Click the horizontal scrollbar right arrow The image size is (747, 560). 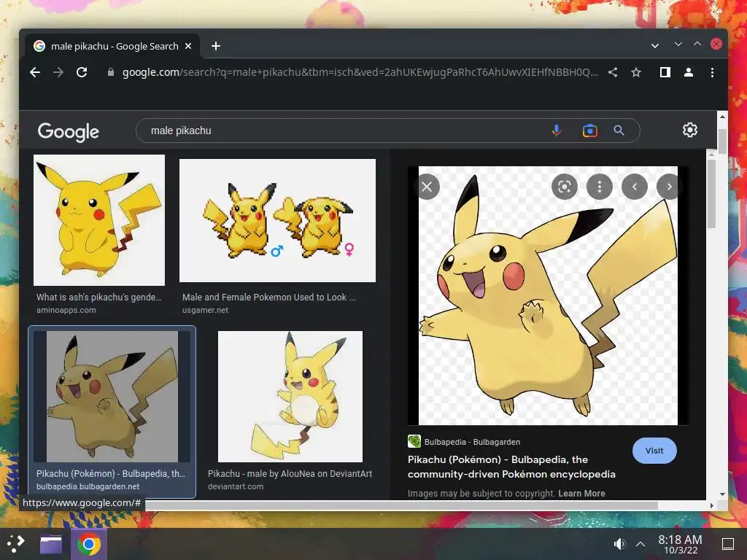pyautogui.click(x=712, y=505)
